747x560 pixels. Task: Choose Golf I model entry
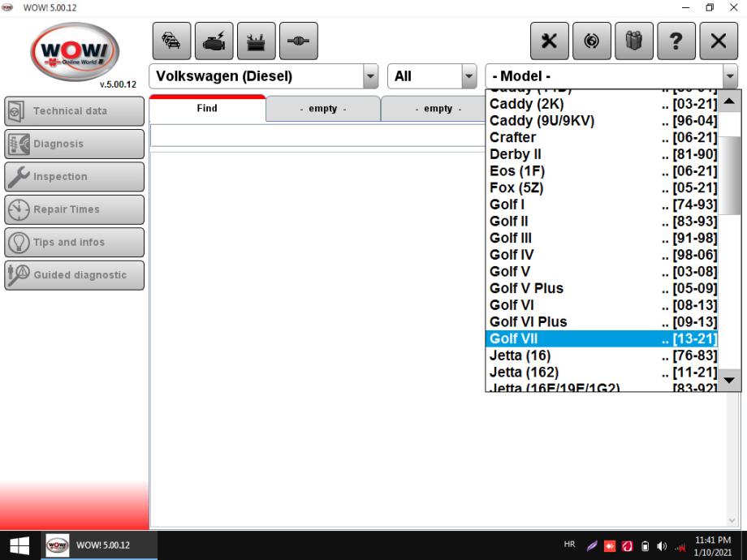tap(602, 205)
